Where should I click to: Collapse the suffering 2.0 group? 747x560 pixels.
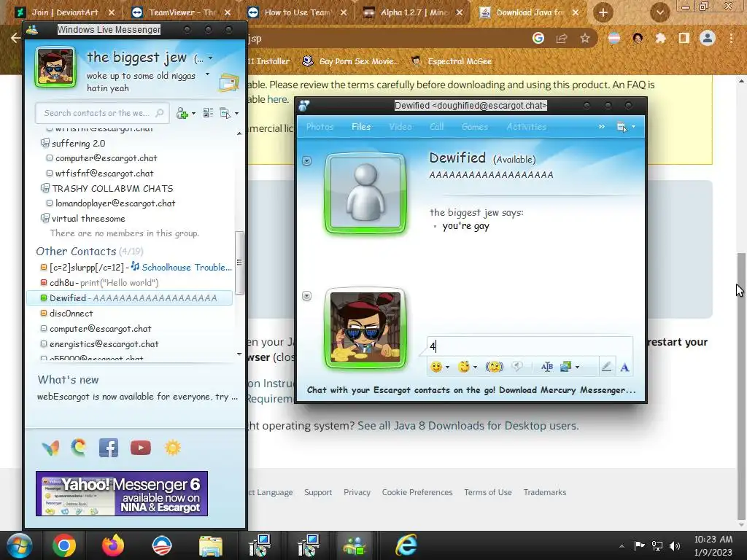pos(44,143)
